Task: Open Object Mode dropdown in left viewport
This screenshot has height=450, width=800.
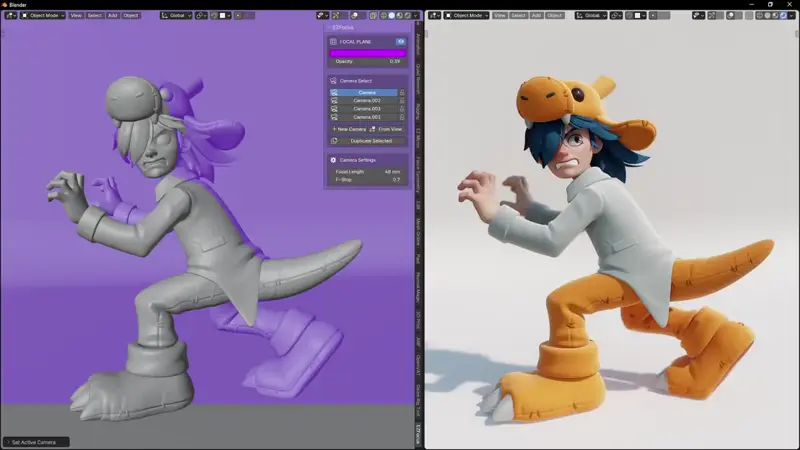Action: 43,15
